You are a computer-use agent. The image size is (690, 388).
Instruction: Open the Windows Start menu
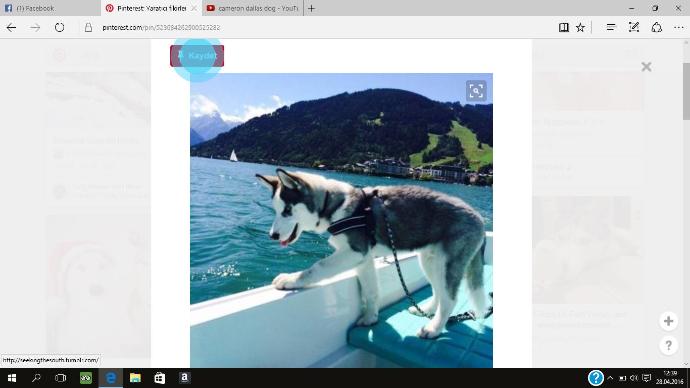(12, 378)
